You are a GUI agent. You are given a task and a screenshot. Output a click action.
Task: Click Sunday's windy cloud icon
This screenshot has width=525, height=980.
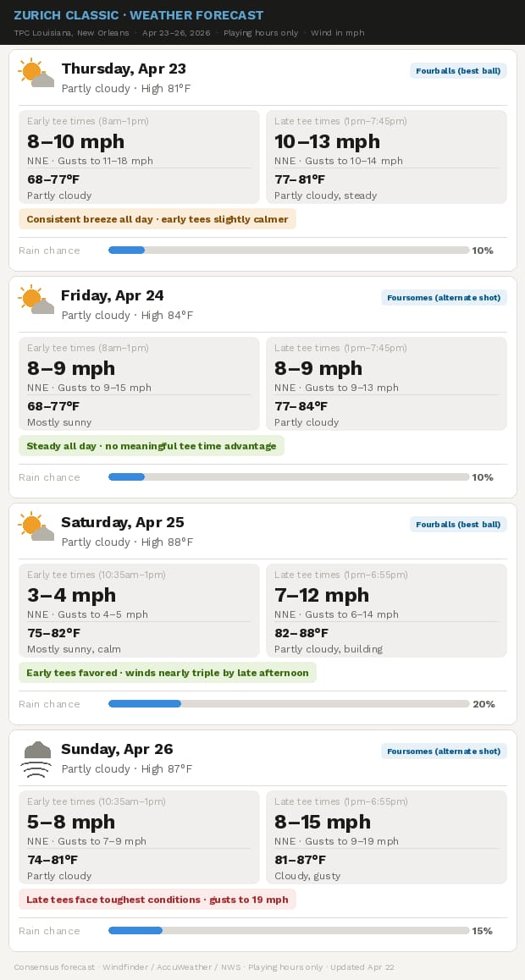(36, 759)
